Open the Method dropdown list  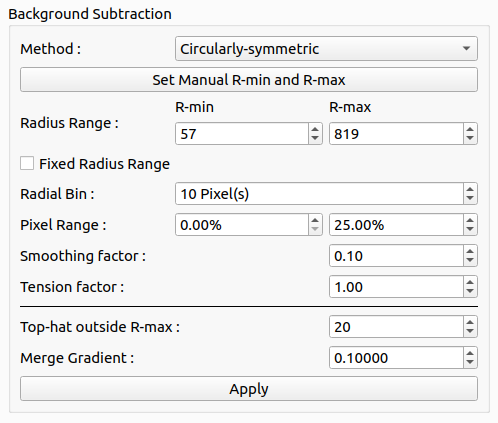326,49
